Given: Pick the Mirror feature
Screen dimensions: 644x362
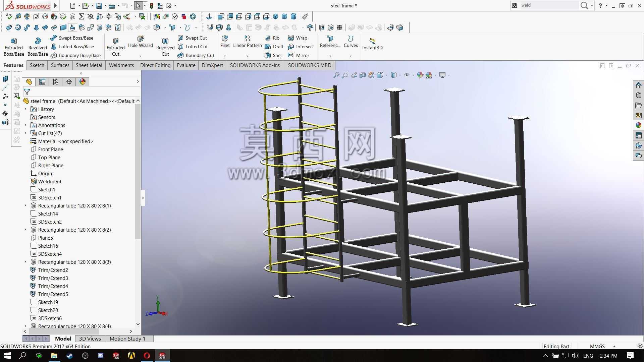Looking at the screenshot, I should tap(299, 55).
